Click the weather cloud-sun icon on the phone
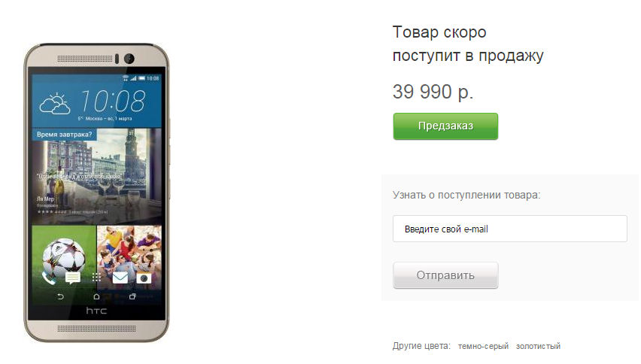 [x=55, y=104]
